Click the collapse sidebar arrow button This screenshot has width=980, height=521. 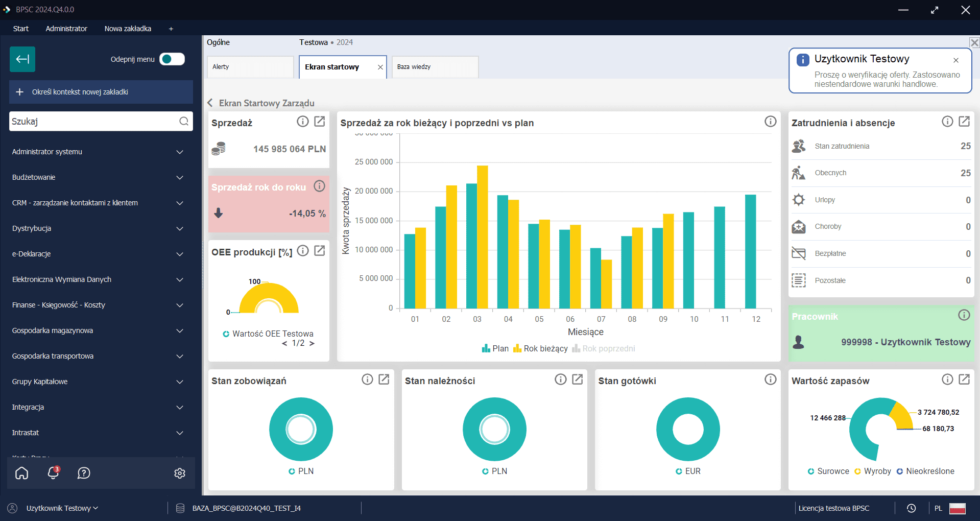22,59
